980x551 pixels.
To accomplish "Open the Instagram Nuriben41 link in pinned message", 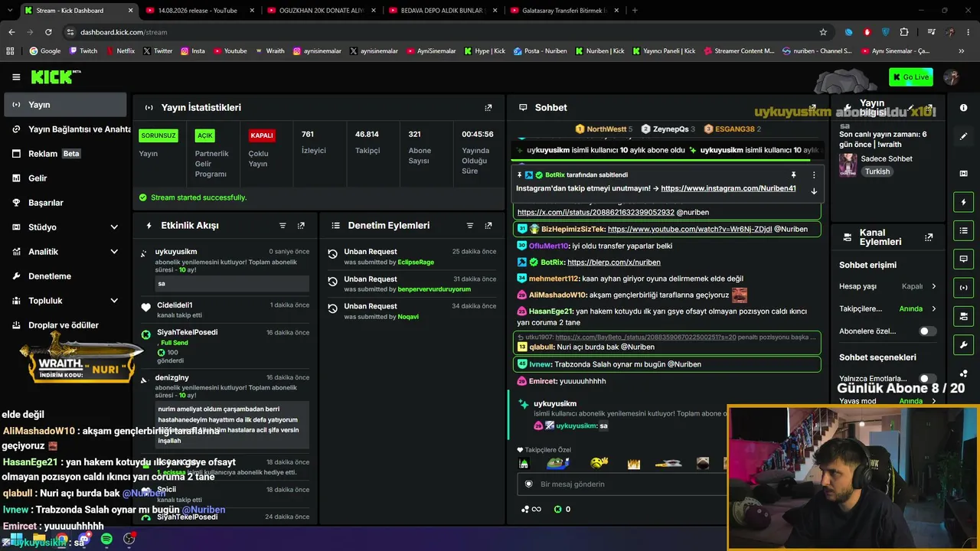I will pos(728,188).
